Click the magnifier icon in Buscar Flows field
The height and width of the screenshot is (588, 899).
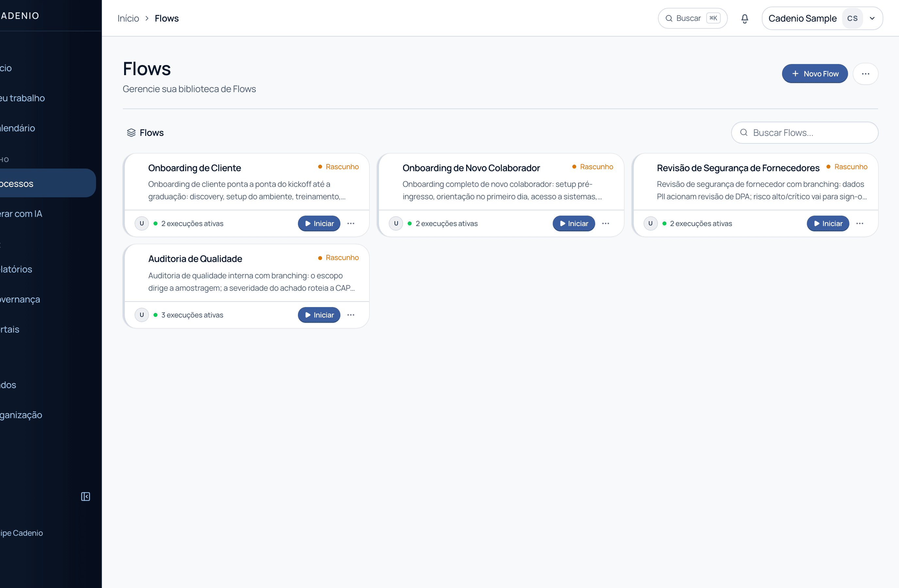coord(744,133)
